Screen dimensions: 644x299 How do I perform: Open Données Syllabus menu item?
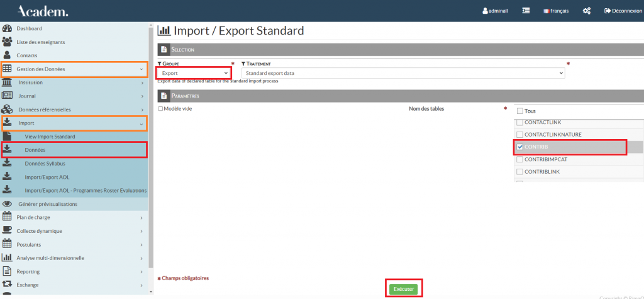45,163
